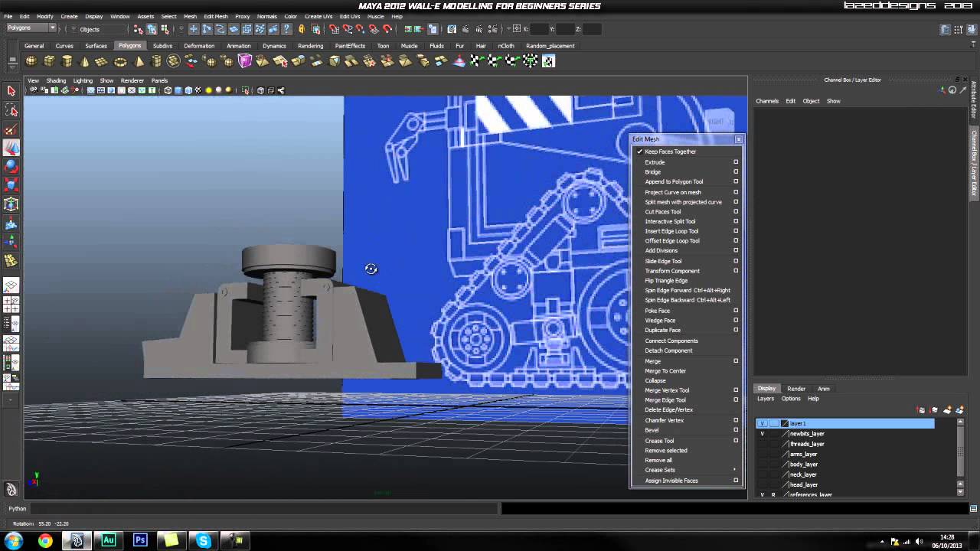Choose Interactive Split Tool from Edit Mesh
Image resolution: width=980 pixels, height=551 pixels.
click(x=670, y=221)
